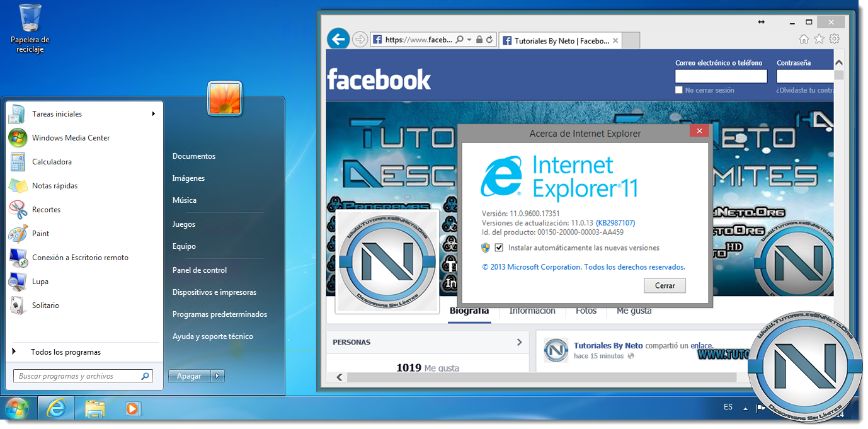Click the Windows Start orb

point(17,409)
